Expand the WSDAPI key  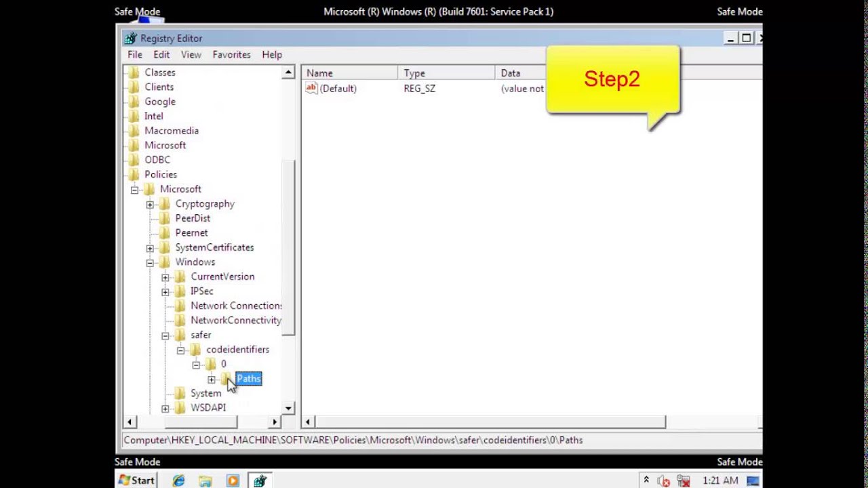pos(165,408)
